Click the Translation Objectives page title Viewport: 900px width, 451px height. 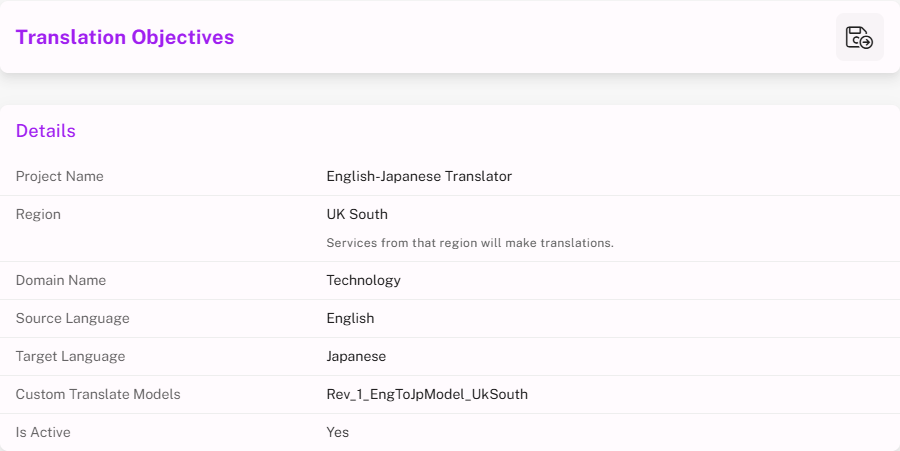pyautogui.click(x=125, y=38)
